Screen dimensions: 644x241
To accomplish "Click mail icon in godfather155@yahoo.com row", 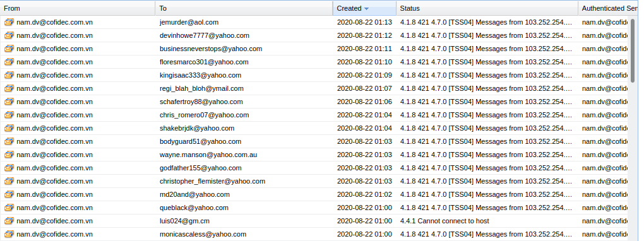I will pos(9,168).
